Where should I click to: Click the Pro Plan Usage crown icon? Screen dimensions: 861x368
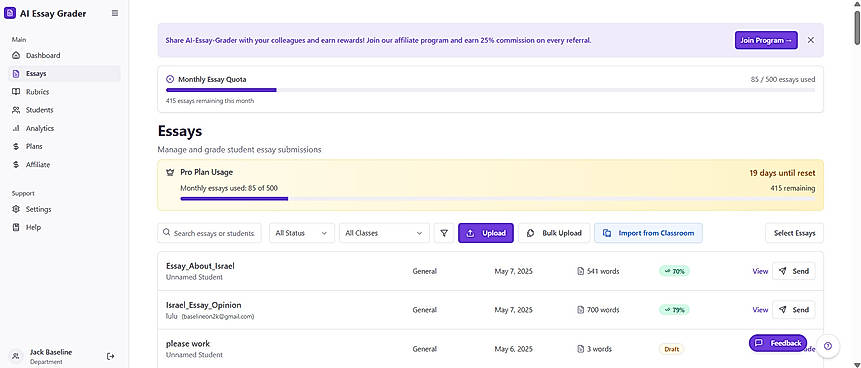[170, 172]
